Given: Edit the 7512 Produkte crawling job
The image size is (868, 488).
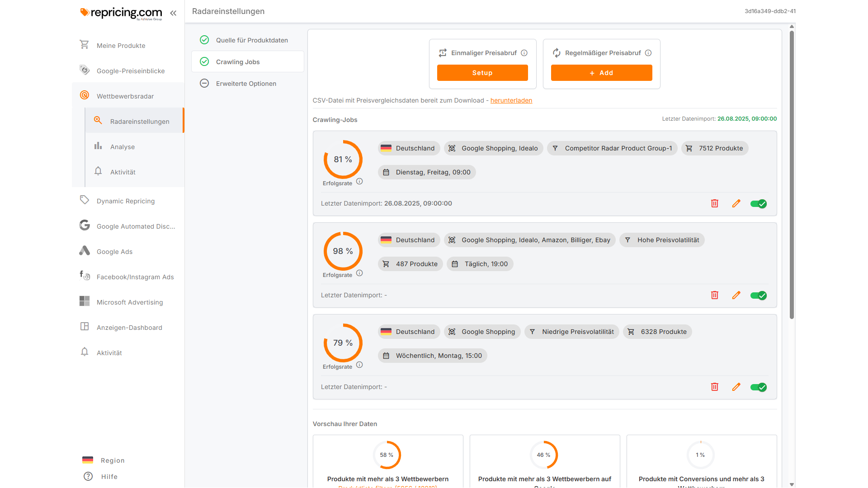Looking at the screenshot, I should [736, 203].
